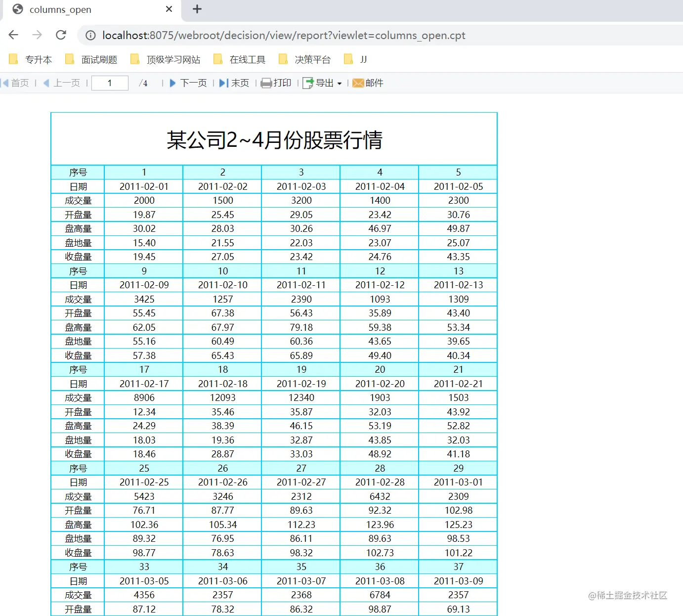The image size is (683, 616).
Task: Click volume cell 3200
Action: [x=301, y=200]
